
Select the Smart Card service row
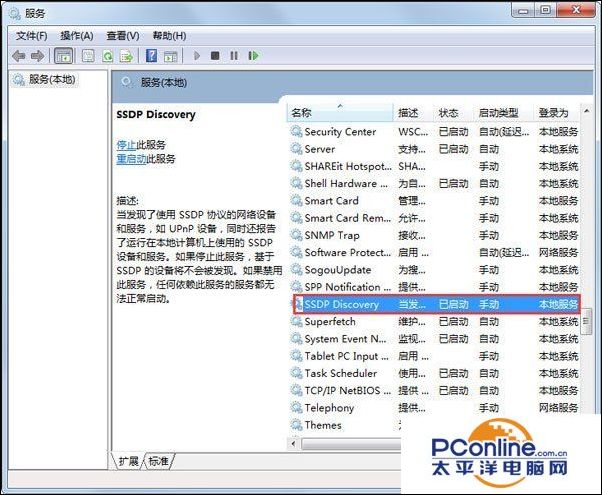434,201
